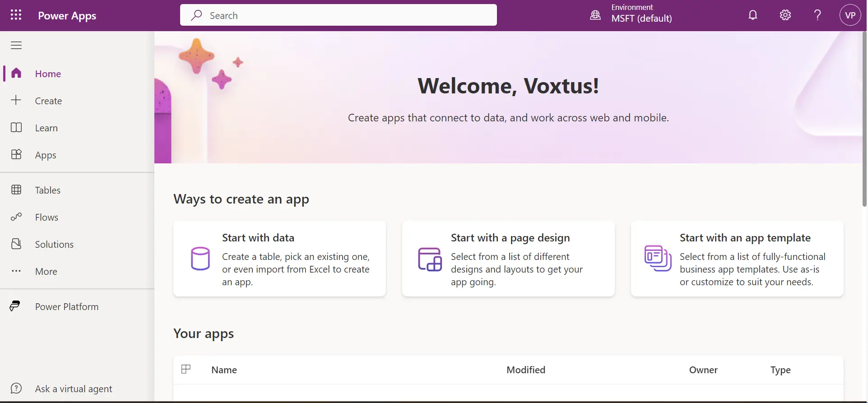The image size is (868, 403).
Task: Click the environment globe icon
Action: pyautogui.click(x=595, y=15)
